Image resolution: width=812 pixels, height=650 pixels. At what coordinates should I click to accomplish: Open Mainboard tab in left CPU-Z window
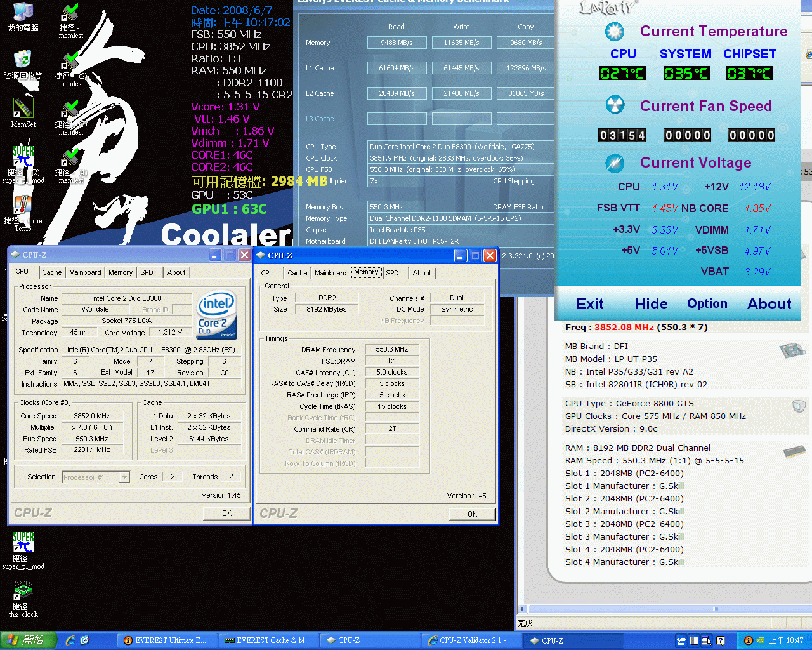click(x=85, y=272)
